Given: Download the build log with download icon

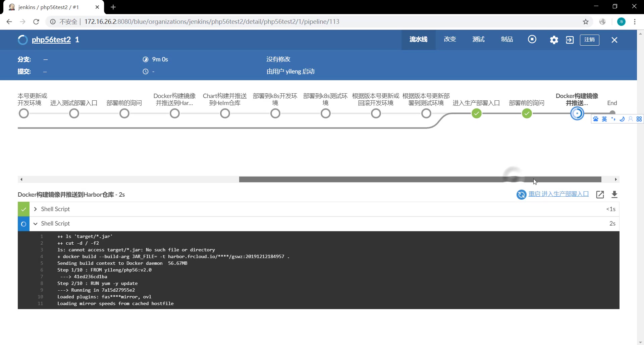Looking at the screenshot, I should (x=614, y=195).
